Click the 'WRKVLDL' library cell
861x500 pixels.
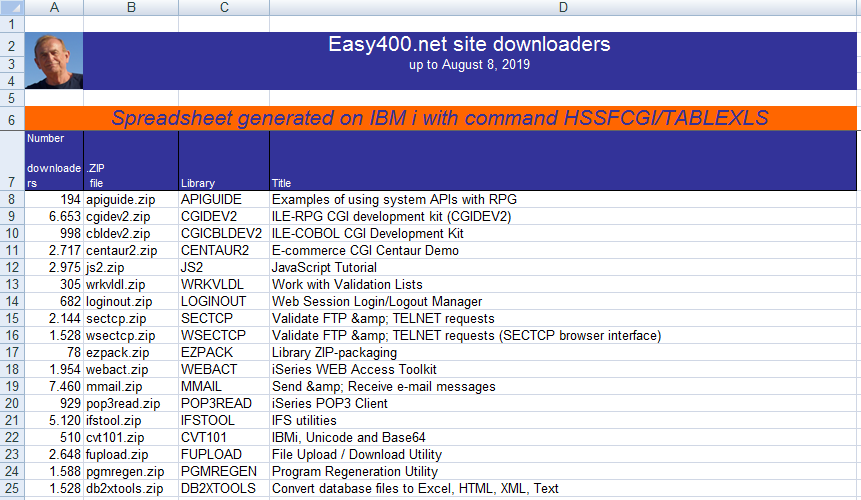tap(224, 284)
